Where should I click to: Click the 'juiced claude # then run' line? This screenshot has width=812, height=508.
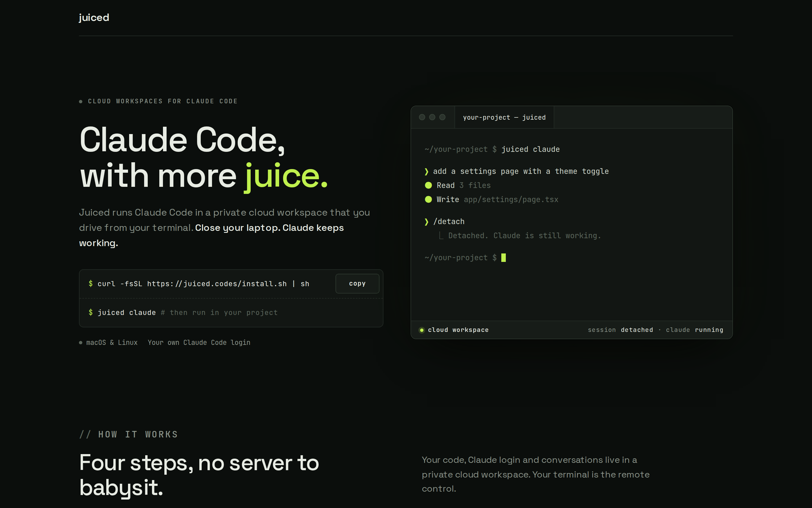pyautogui.click(x=183, y=312)
